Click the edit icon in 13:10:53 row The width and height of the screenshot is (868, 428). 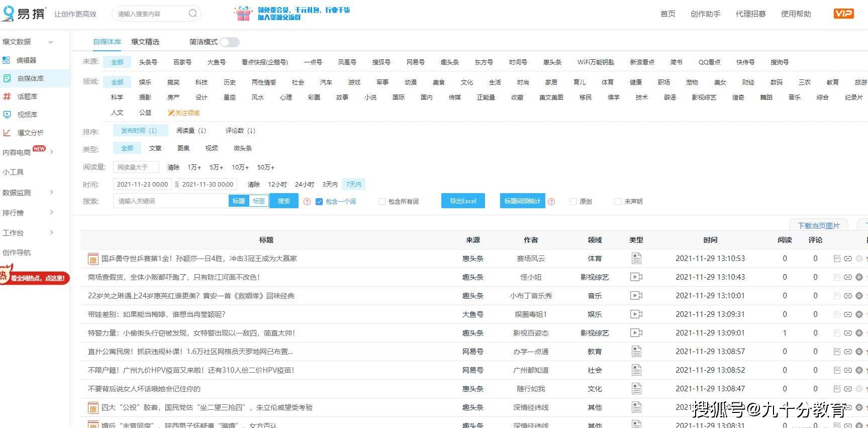pos(837,259)
